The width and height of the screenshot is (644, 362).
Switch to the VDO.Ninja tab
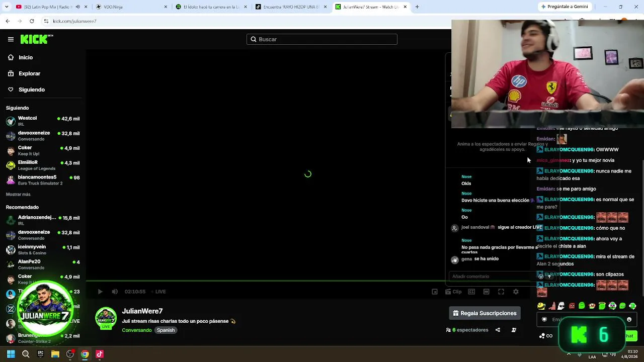pyautogui.click(x=131, y=7)
